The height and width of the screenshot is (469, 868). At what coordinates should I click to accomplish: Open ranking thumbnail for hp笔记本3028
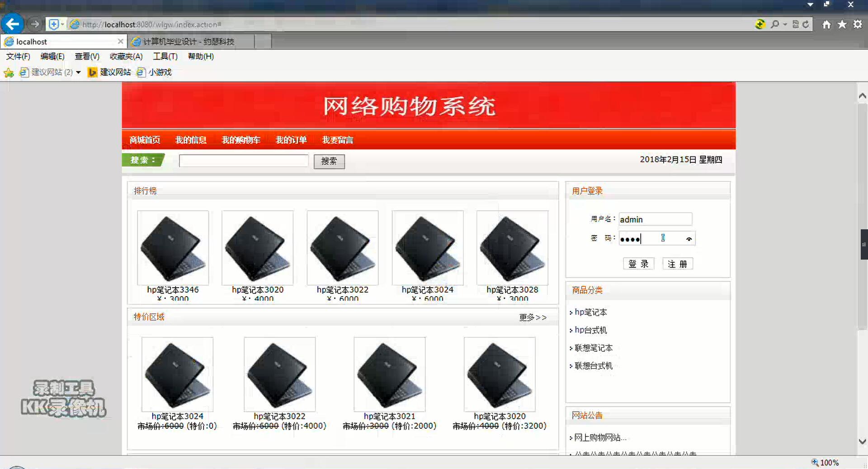coord(512,247)
